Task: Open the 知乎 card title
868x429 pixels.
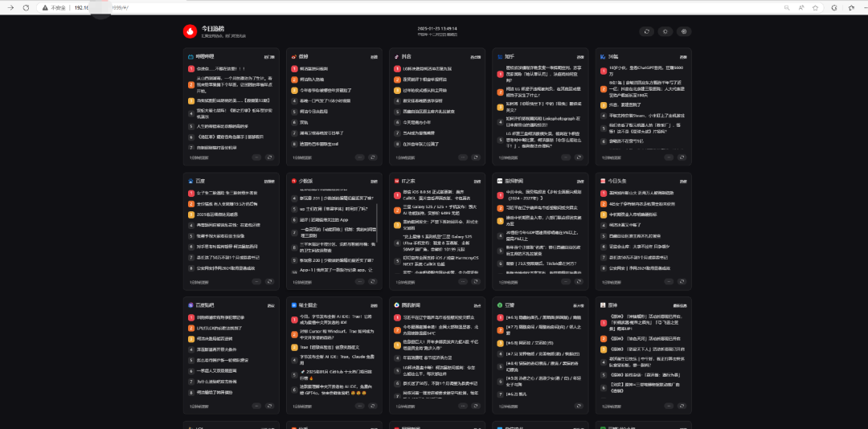Action: pyautogui.click(x=510, y=56)
